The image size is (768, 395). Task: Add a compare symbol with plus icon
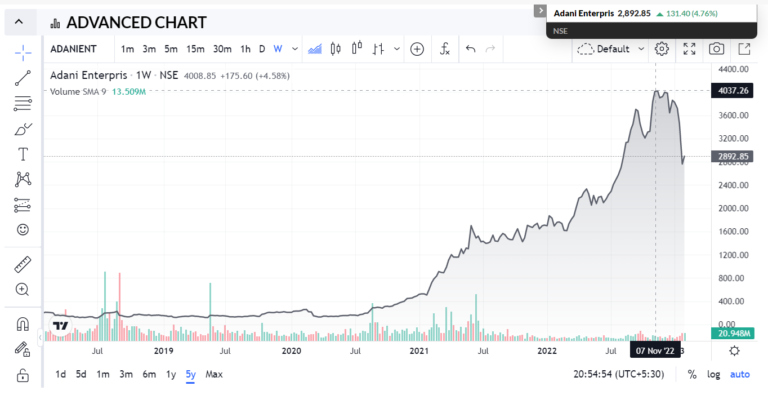[417, 49]
